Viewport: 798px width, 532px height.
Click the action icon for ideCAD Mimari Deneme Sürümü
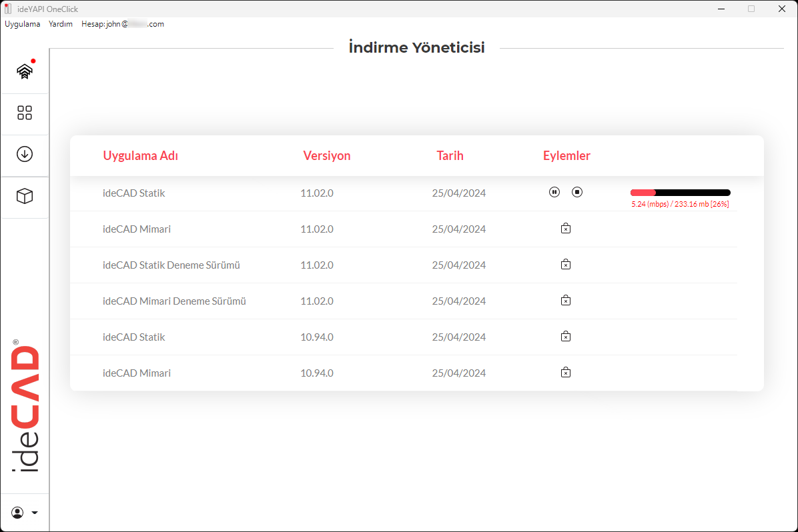pos(566,301)
